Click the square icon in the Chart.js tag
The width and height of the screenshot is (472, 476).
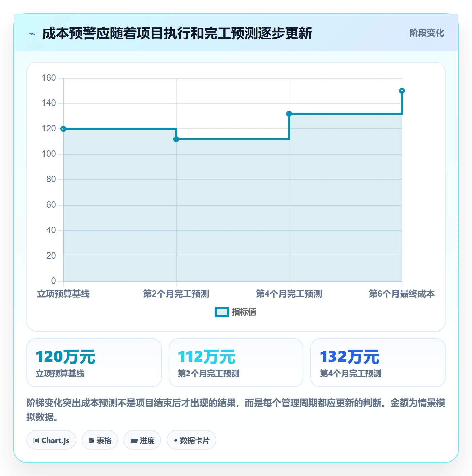click(x=36, y=440)
